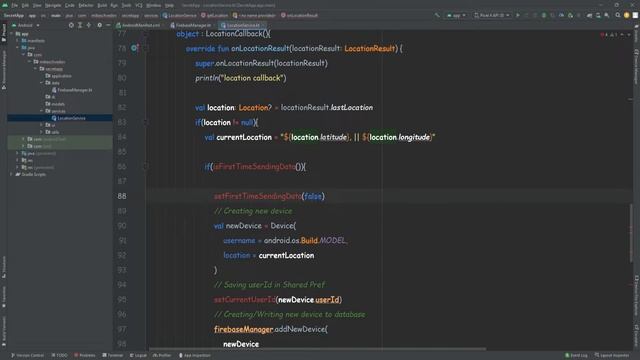Image resolution: width=640 pixels, height=360 pixels.
Task: Open Terminal tool window
Action: [x=113, y=356]
